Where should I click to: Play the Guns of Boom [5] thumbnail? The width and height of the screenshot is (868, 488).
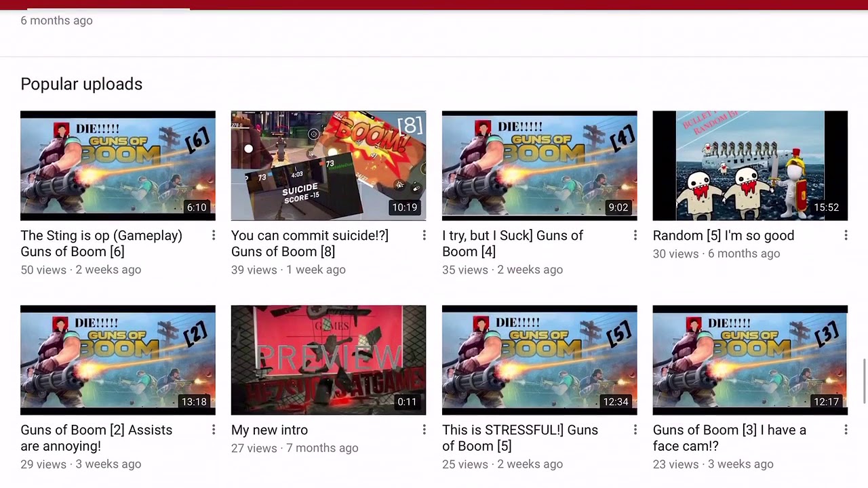click(x=539, y=360)
